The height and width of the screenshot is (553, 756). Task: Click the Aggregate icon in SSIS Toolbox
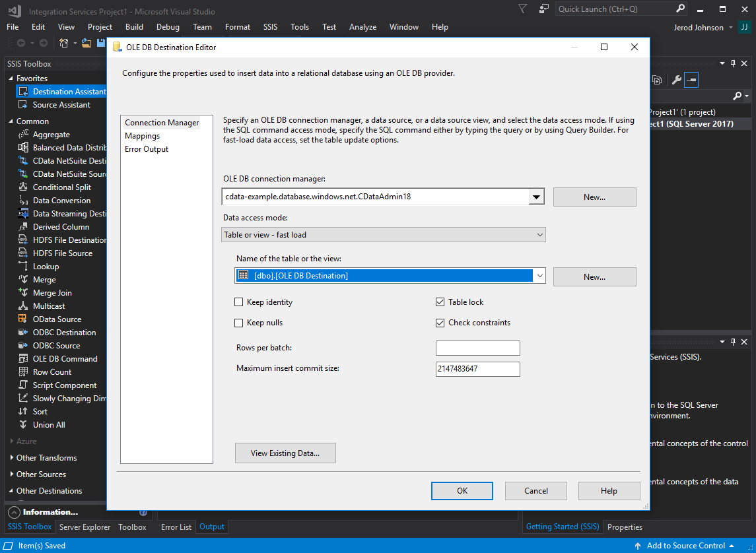(x=23, y=135)
